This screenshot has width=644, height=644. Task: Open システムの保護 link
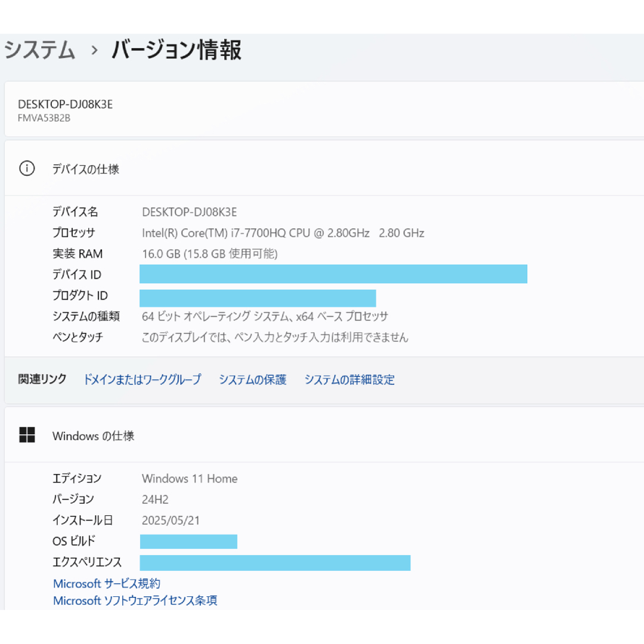click(253, 379)
